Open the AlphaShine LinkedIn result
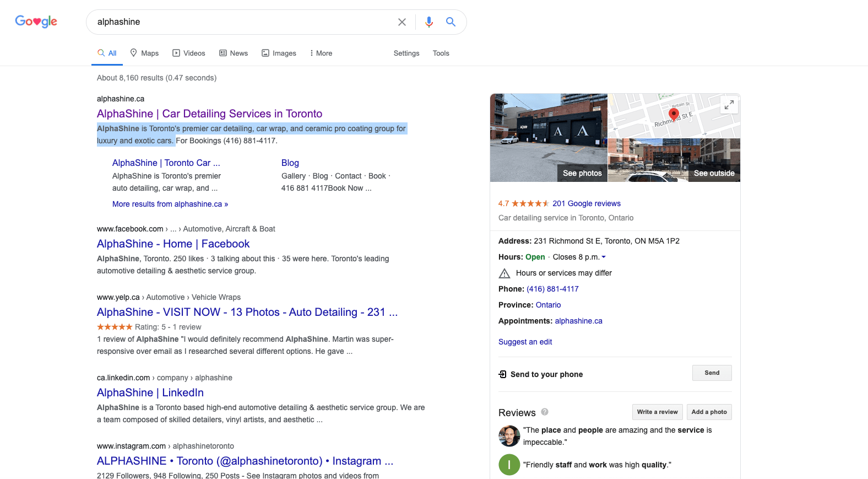This screenshot has height=479, width=868. tap(150, 392)
